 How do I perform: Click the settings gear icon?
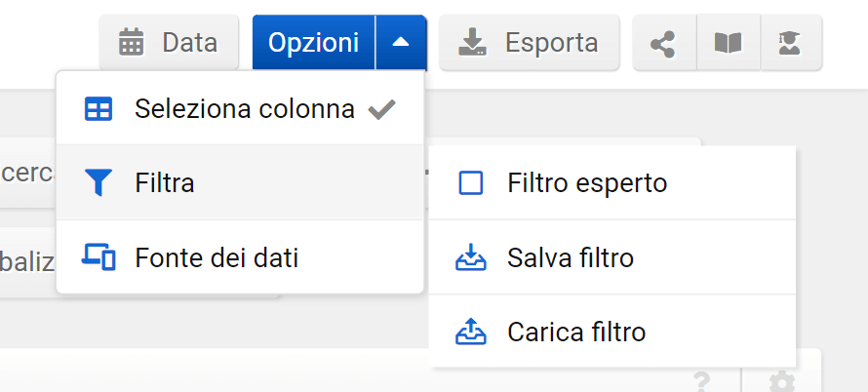[781, 381]
